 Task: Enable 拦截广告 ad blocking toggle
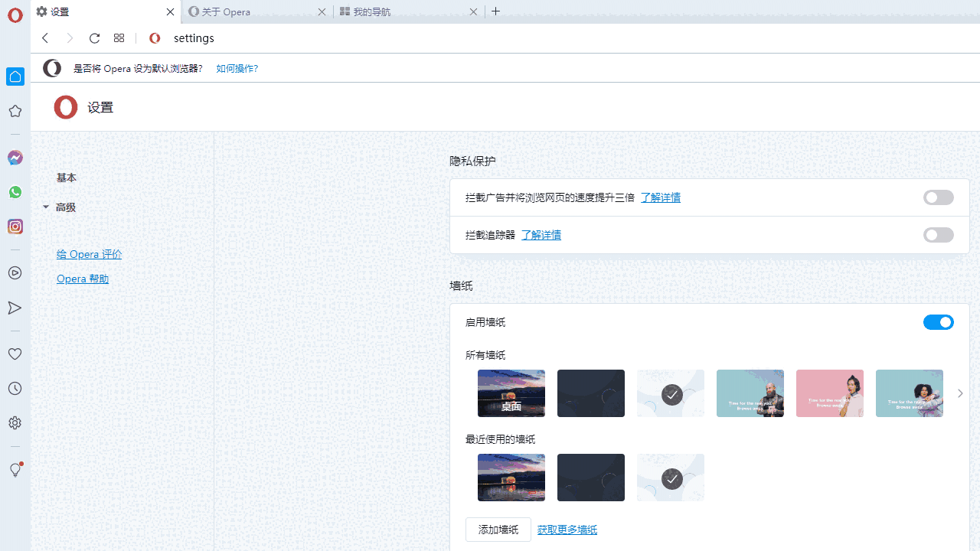(x=938, y=197)
